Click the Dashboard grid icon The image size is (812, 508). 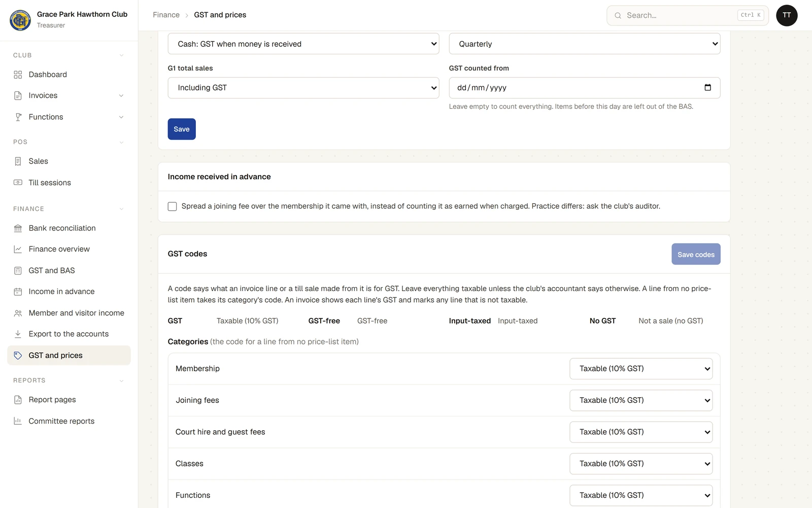click(18, 75)
